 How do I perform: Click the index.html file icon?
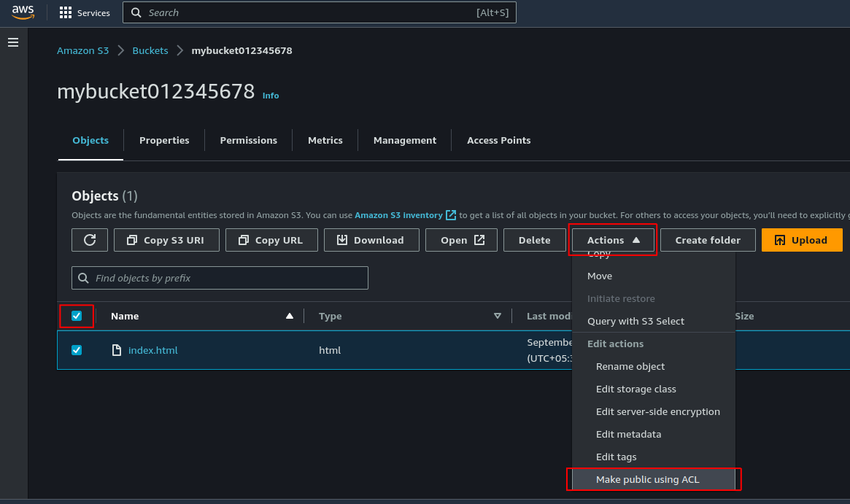(117, 350)
